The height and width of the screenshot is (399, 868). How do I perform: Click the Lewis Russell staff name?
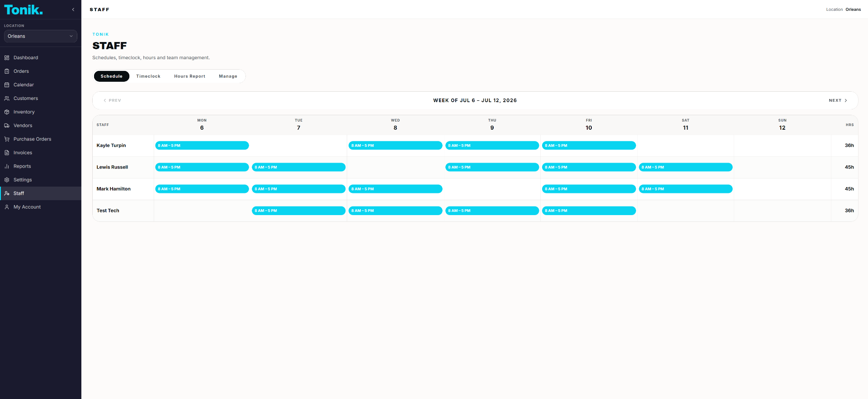click(112, 167)
